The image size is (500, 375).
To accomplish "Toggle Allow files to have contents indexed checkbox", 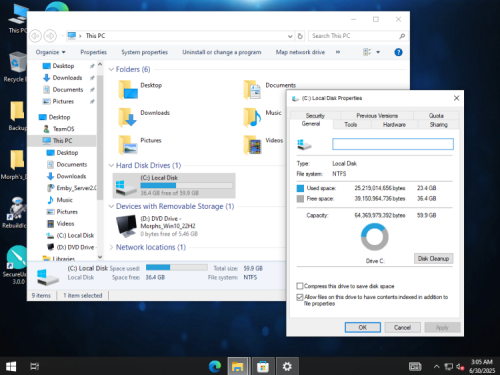I will click(x=300, y=297).
